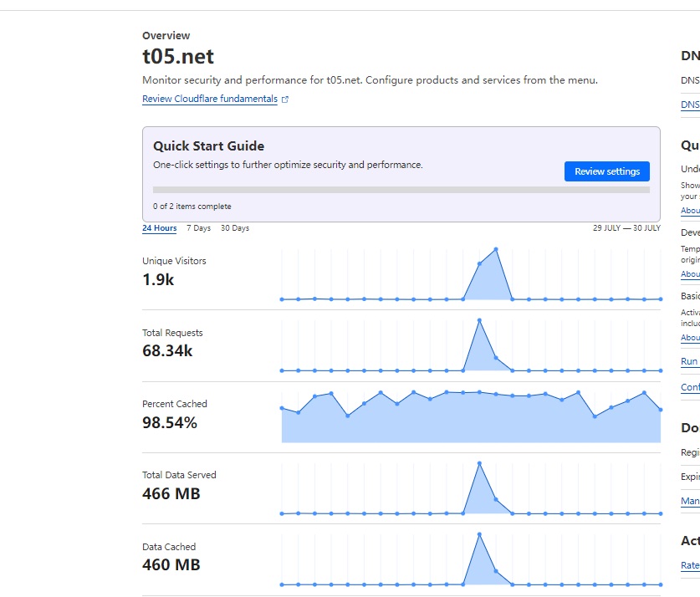The height and width of the screenshot is (597, 700).
Task: Click the Total Requests 68.34k value
Action: 167,351
